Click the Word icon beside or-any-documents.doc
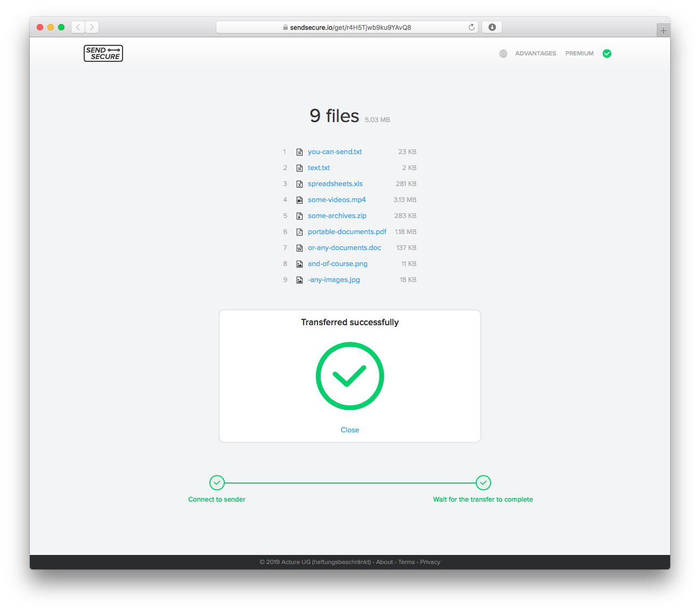The image size is (700, 612). [299, 247]
